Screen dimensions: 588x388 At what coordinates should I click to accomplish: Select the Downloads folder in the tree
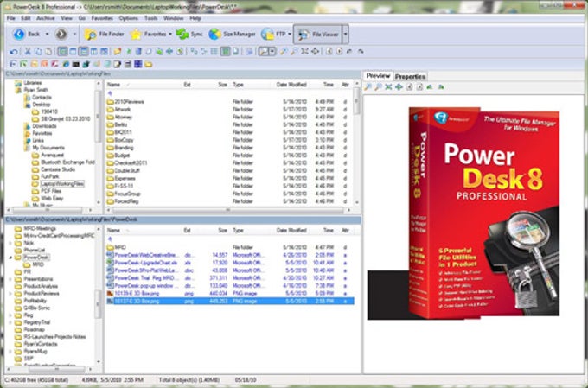click(x=44, y=126)
